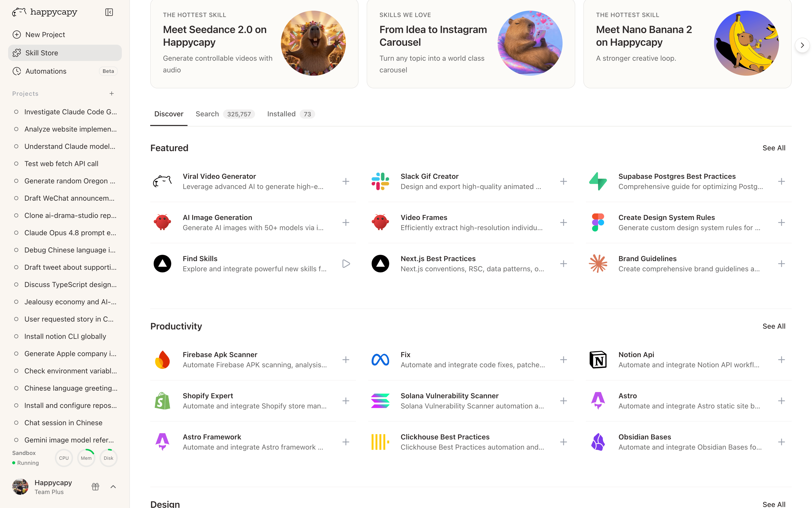Open the Meet Seedance 2.0 banner card

[x=254, y=44]
